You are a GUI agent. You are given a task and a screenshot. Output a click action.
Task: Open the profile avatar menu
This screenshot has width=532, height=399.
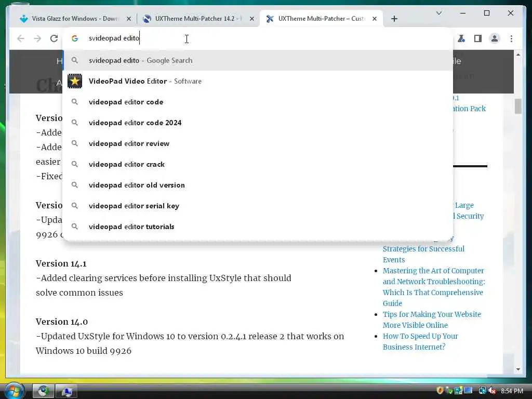click(495, 38)
